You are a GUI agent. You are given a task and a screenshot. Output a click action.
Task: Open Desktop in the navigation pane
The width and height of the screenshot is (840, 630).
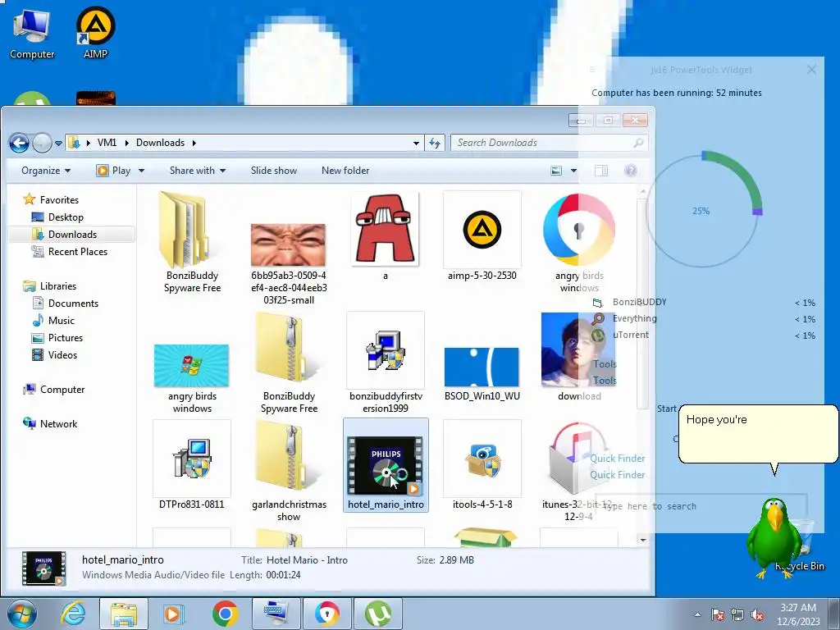click(x=57, y=217)
